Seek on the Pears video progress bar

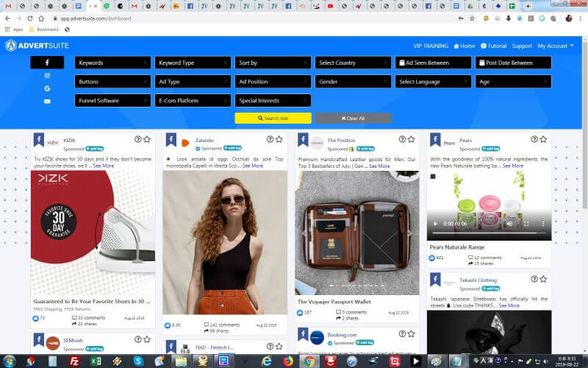pyautogui.click(x=489, y=233)
